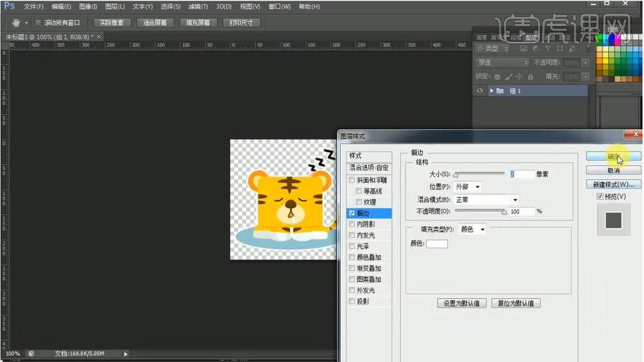644x362 pixels.
Task: Open the 文件(F) menu
Action: 34,6
